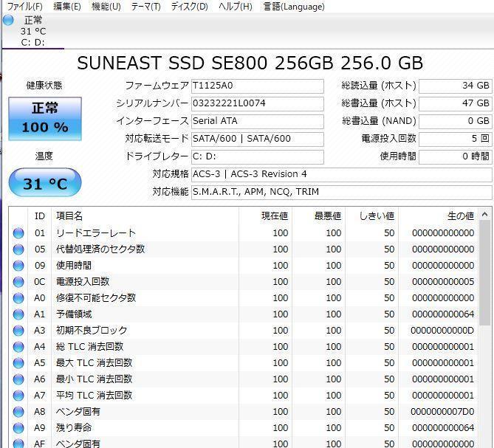This screenshot has width=494, height=448.
Task: Open the テーマ(T) menu
Action: coord(146,7)
